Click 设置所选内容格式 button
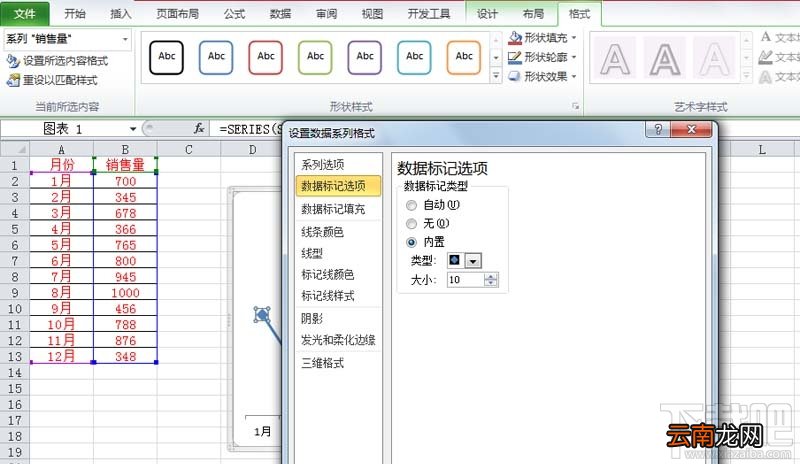This screenshot has height=464, width=800. point(57,61)
